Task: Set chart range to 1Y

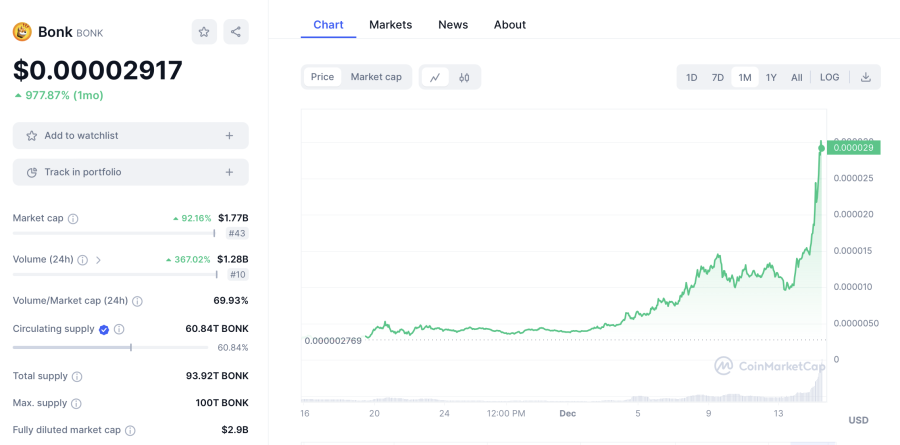Action: 771,78
